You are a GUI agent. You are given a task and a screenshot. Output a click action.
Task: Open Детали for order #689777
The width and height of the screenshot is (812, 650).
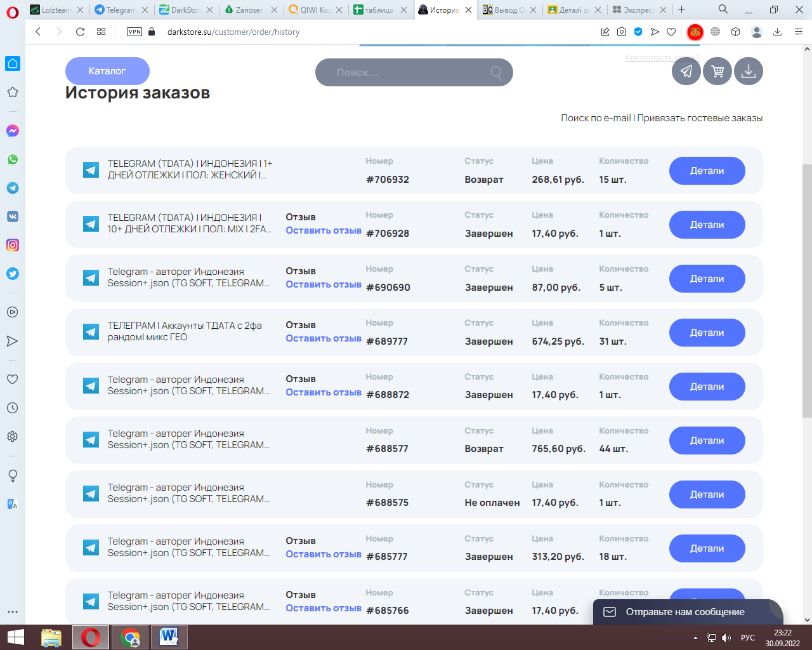[707, 333]
